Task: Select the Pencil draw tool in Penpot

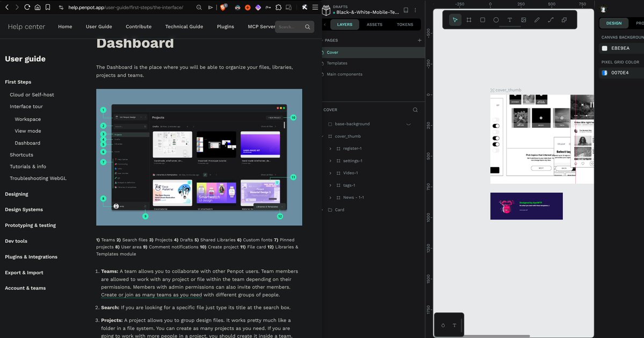Action: [537, 20]
